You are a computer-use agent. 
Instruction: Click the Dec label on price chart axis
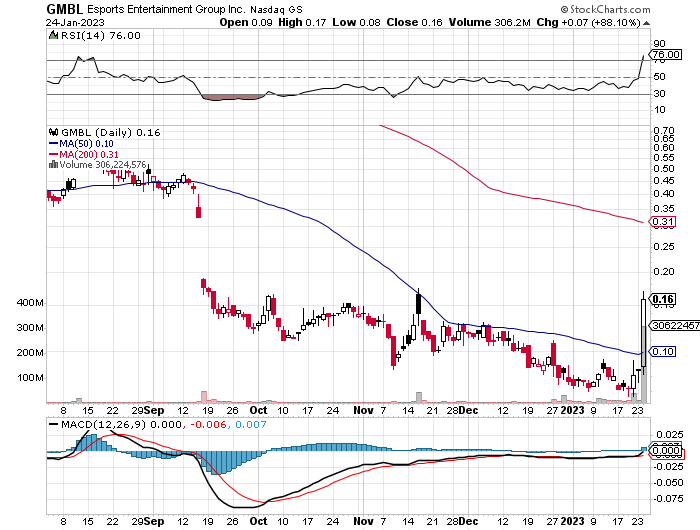point(468,410)
